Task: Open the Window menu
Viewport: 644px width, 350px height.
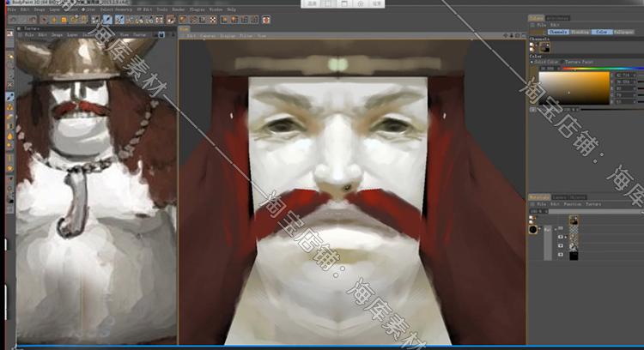Action: [x=216, y=9]
